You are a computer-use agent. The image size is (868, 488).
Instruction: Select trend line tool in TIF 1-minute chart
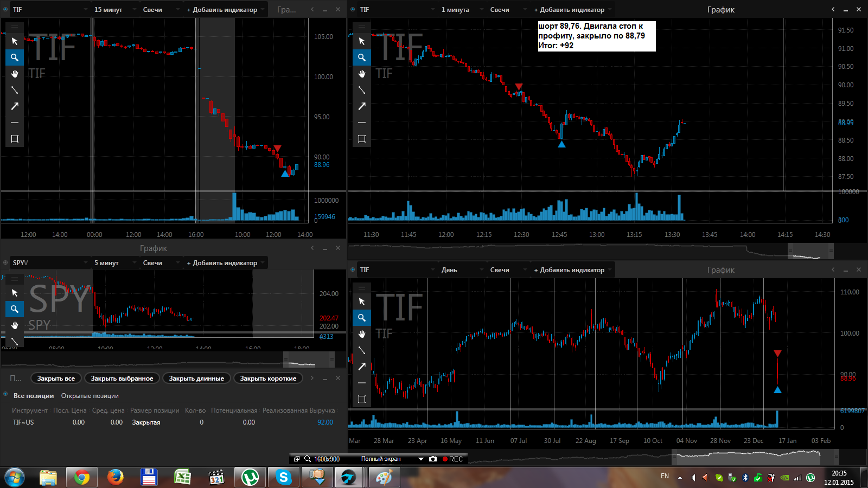362,90
